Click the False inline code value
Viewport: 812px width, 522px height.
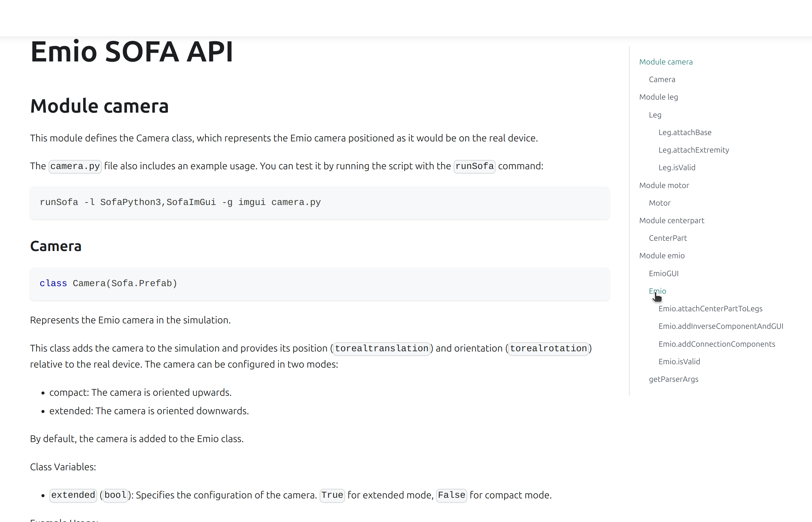(451, 495)
